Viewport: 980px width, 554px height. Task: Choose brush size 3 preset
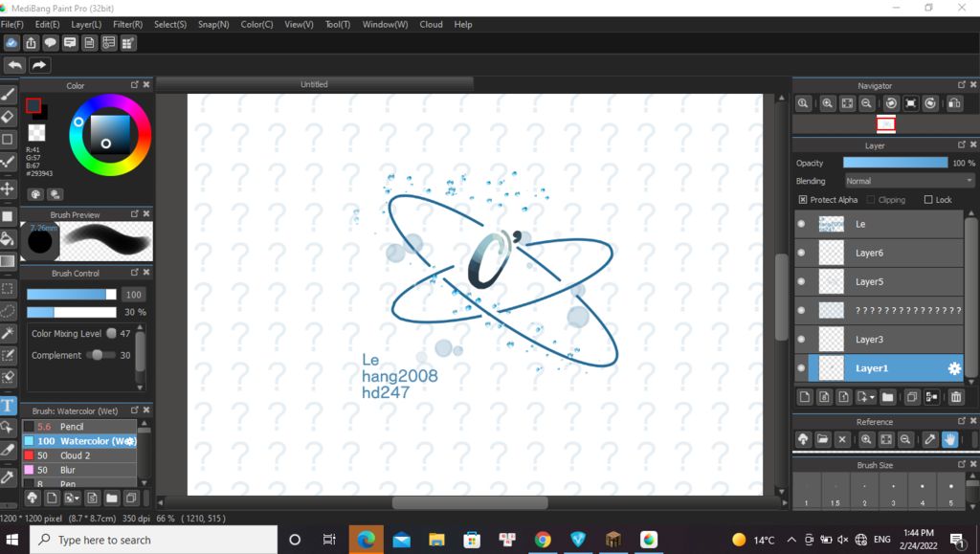893,491
